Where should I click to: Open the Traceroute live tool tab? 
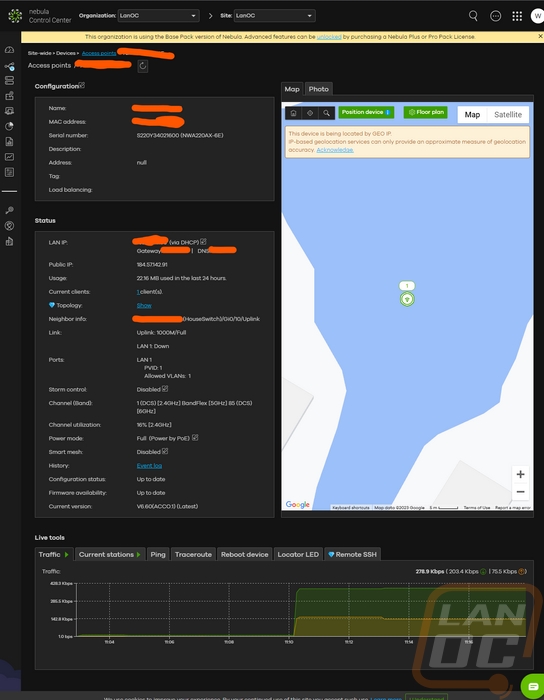pos(193,554)
